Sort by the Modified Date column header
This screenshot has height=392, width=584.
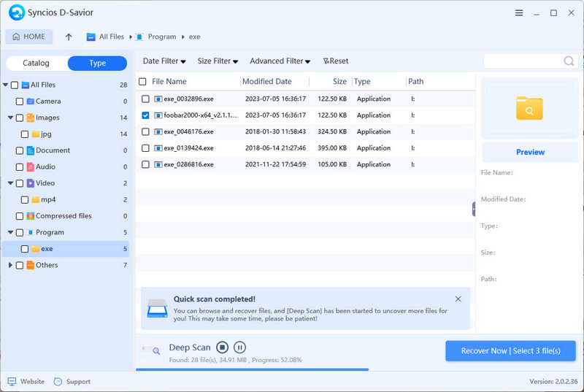pos(267,82)
